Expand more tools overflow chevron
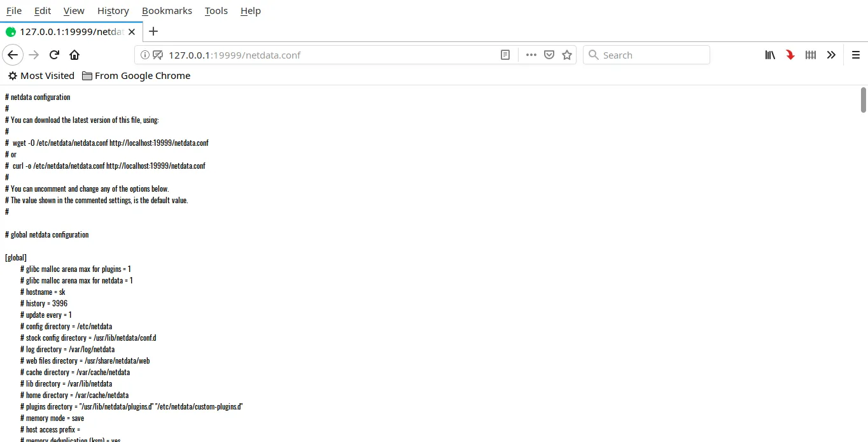 831,55
